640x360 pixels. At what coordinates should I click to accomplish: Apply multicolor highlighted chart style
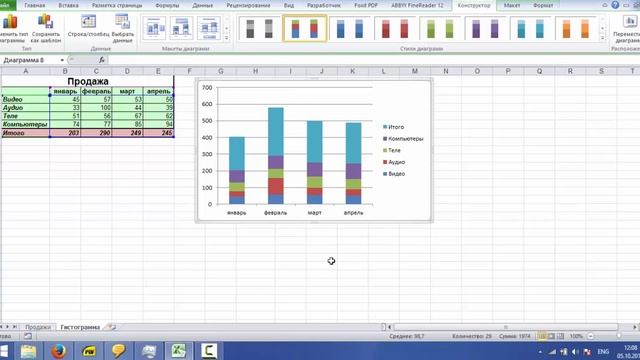point(304,29)
